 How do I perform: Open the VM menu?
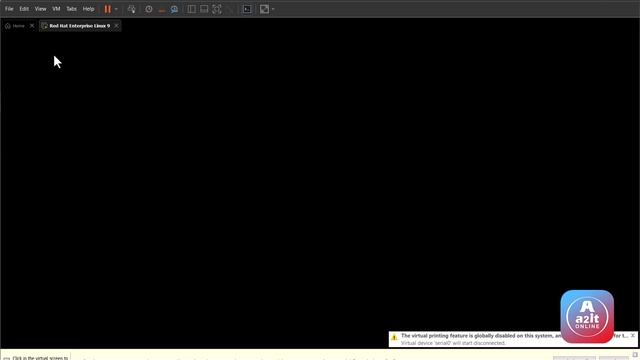tap(56, 9)
